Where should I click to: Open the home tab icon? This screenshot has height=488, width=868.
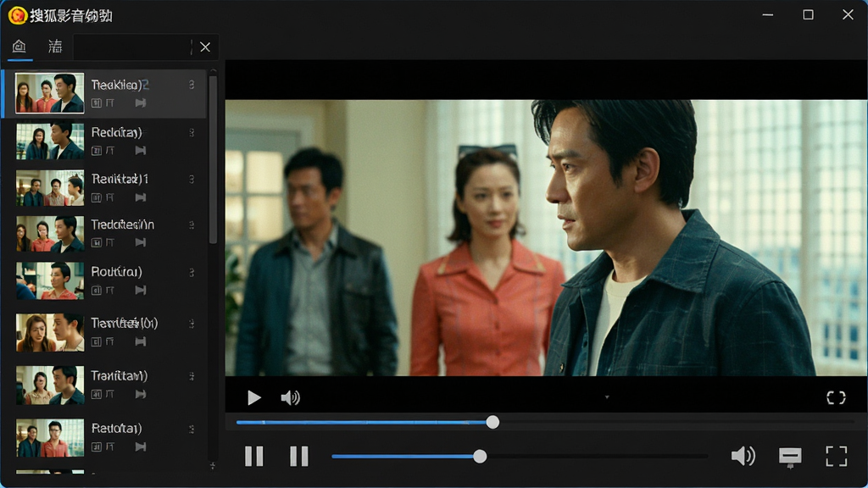[19, 46]
